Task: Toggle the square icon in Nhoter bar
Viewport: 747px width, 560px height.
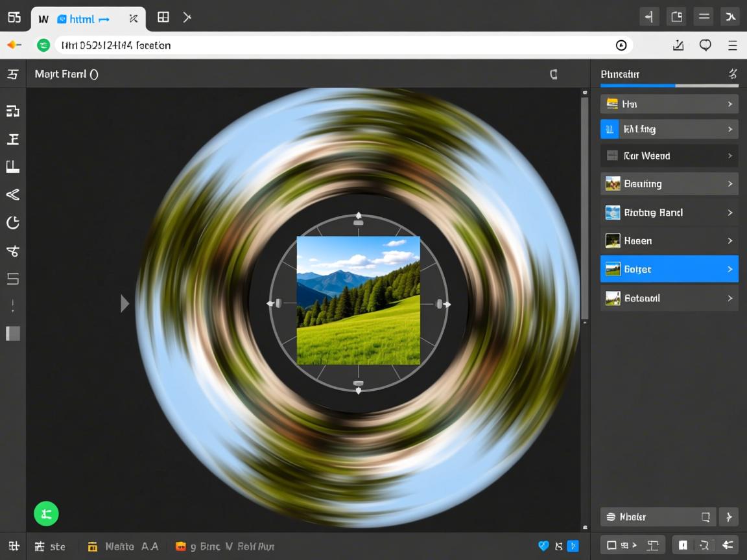Action: [705, 517]
